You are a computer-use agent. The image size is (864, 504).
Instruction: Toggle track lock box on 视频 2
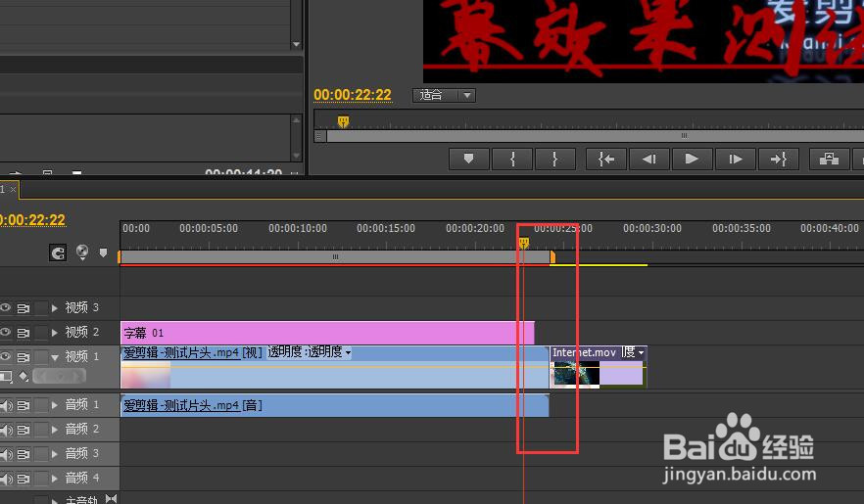point(41,333)
